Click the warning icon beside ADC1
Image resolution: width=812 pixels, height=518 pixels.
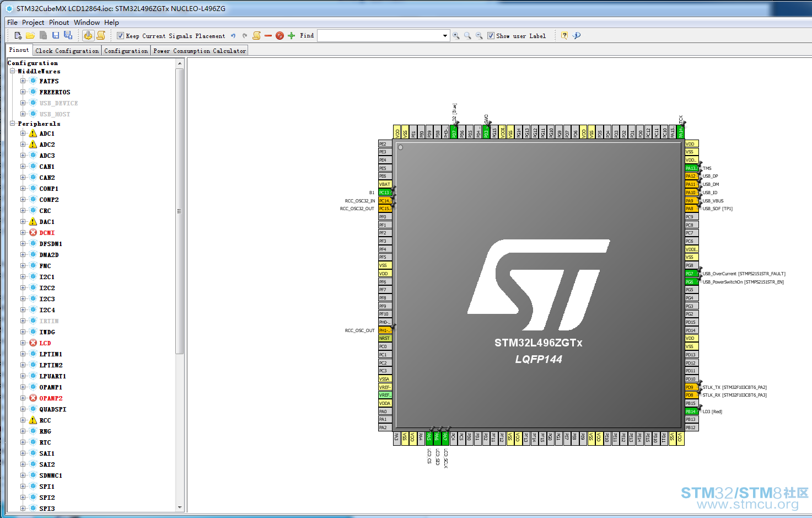point(33,133)
